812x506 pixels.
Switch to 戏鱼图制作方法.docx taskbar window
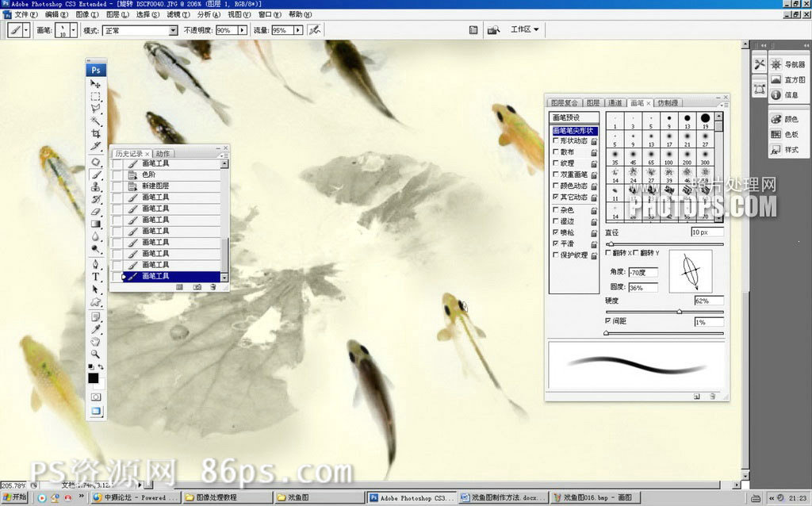(502, 498)
